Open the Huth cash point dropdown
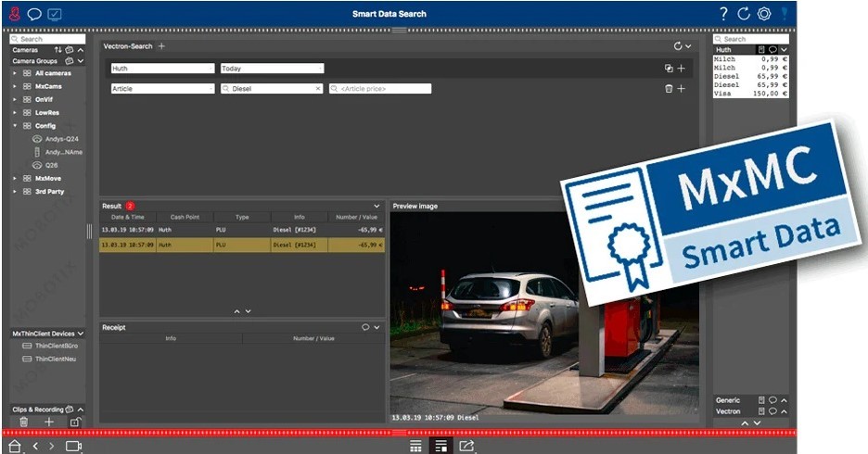Viewport: 868px width, 454px height. [x=162, y=69]
